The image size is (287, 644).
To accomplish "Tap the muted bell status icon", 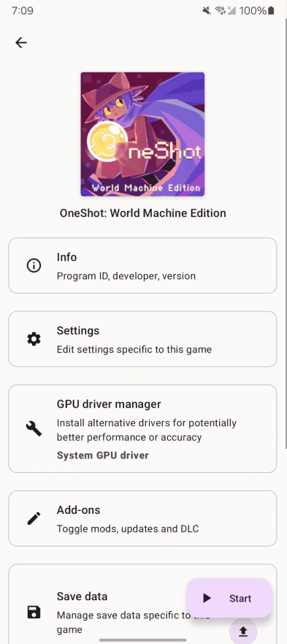I will coord(207,11).
